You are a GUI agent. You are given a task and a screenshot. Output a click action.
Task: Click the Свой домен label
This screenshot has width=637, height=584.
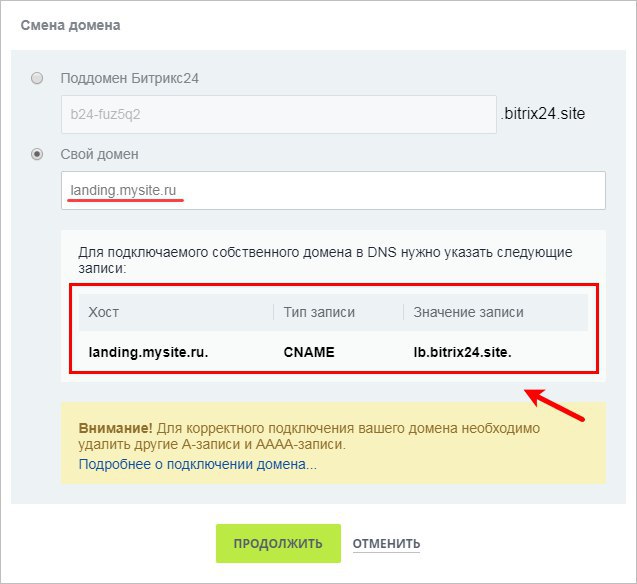pos(100,154)
